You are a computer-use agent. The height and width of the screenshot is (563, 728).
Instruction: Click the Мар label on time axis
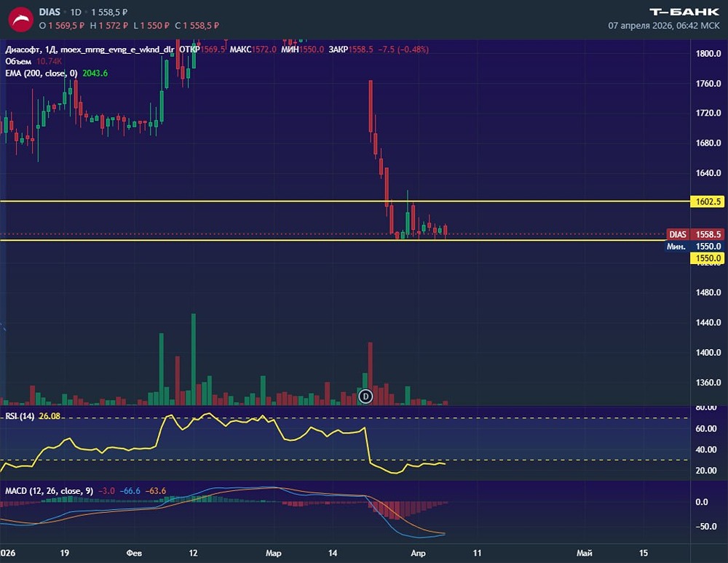coord(274,554)
